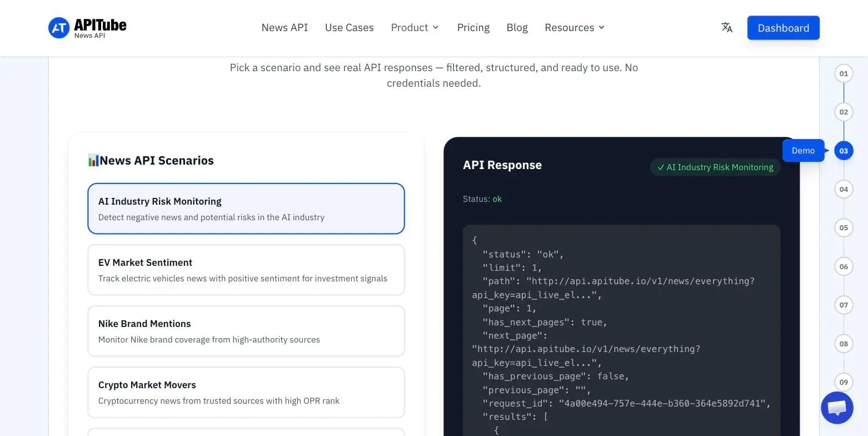868x436 pixels.
Task: Jump to section 02 marker
Action: [x=844, y=112]
